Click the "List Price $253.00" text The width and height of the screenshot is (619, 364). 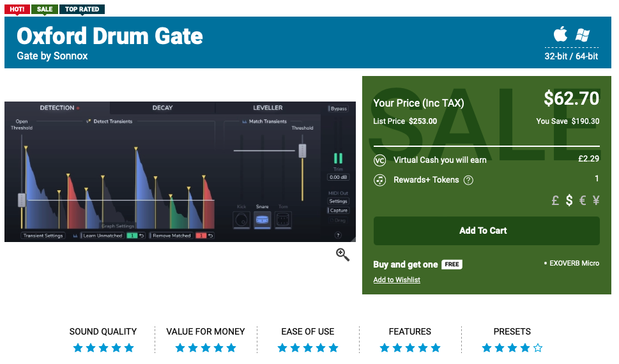tap(405, 121)
